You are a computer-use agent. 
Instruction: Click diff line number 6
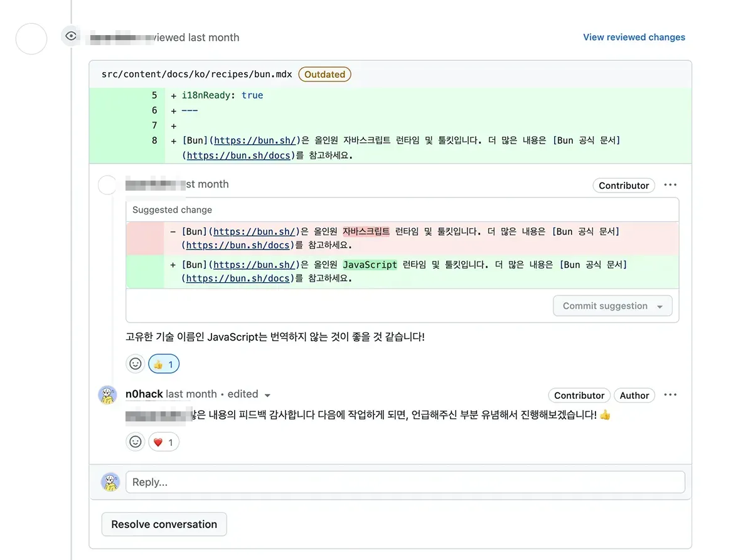[154, 110]
